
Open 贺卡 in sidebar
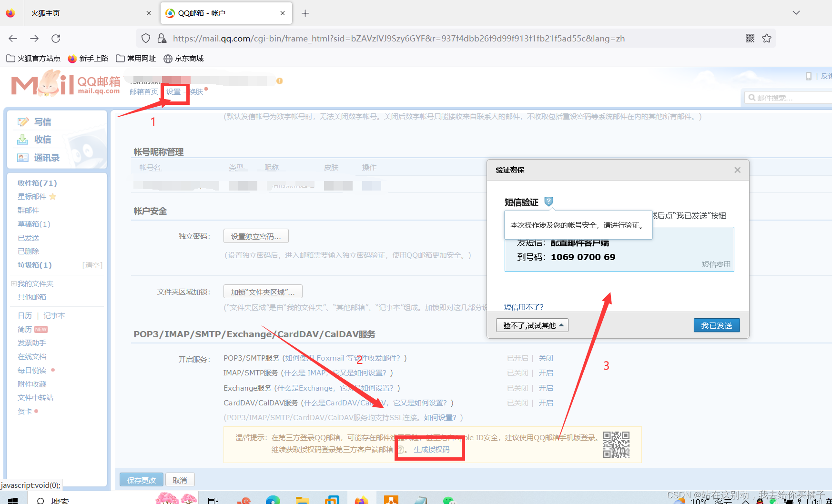25,412
